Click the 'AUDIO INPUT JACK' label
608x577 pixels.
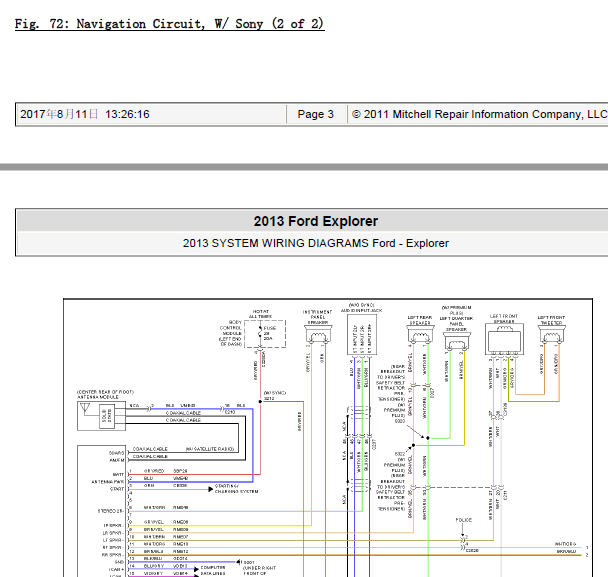click(x=361, y=311)
